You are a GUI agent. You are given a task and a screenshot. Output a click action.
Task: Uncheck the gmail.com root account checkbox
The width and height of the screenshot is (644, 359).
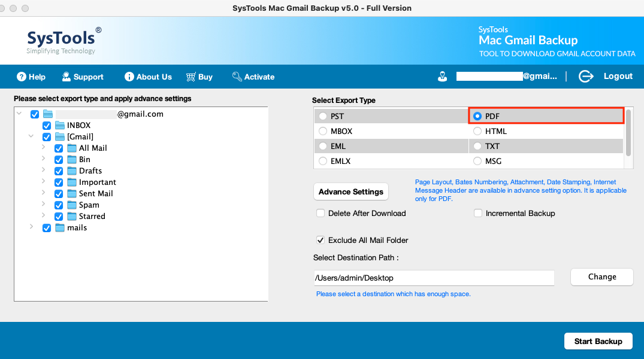(35, 114)
